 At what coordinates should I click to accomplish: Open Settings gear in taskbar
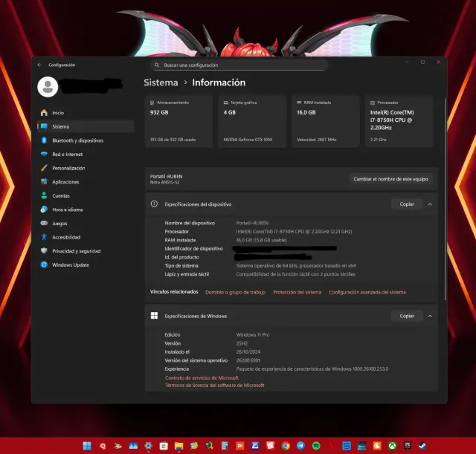click(148, 446)
